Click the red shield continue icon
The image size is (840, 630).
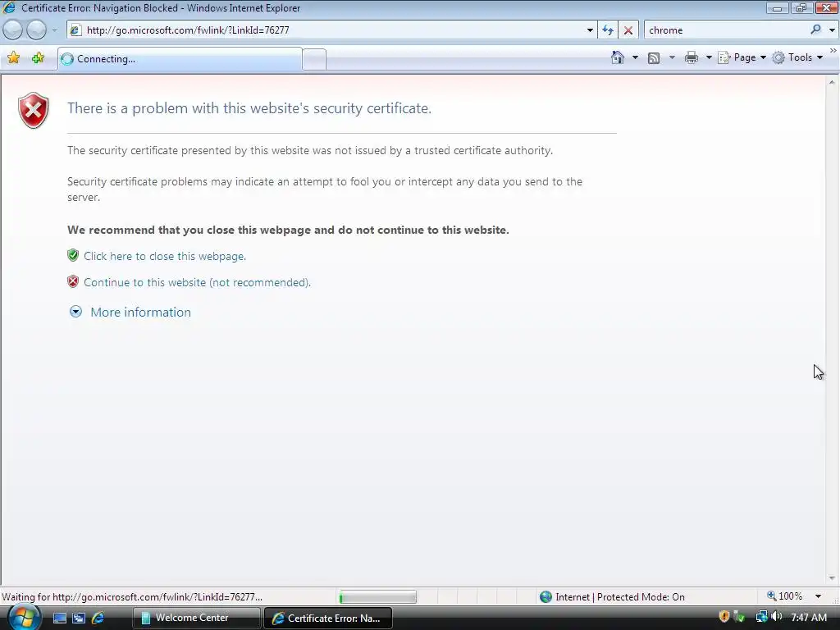click(x=73, y=281)
